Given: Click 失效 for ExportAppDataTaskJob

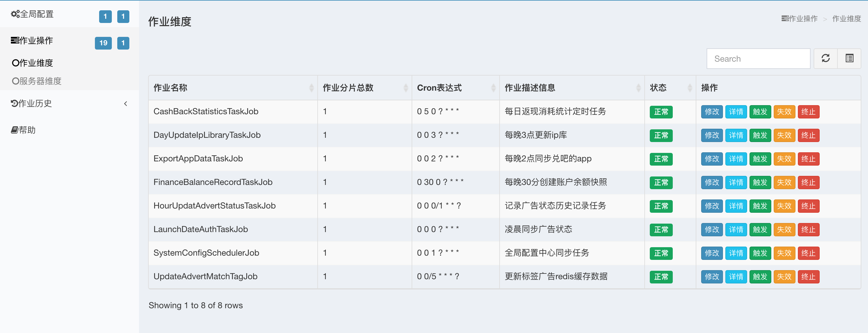Looking at the screenshot, I should [784, 159].
